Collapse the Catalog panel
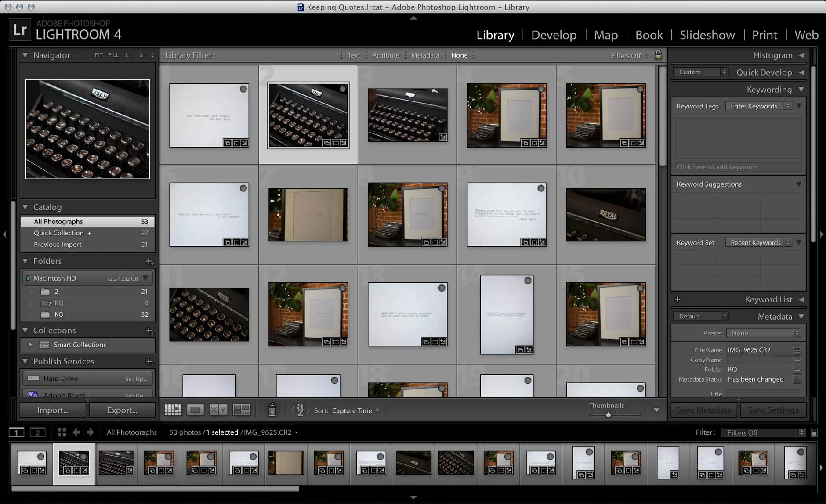Image resolution: width=826 pixels, height=504 pixels. 25,207
